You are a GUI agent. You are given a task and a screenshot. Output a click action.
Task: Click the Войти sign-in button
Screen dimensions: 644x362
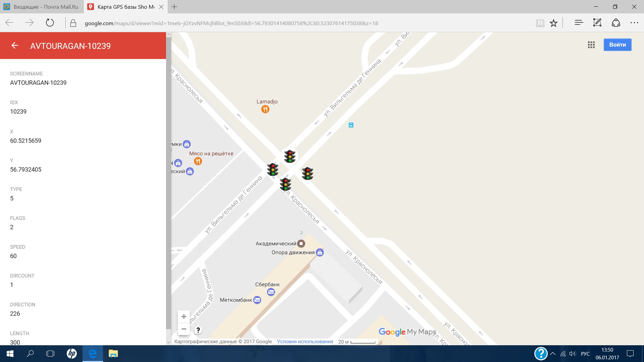click(617, 45)
